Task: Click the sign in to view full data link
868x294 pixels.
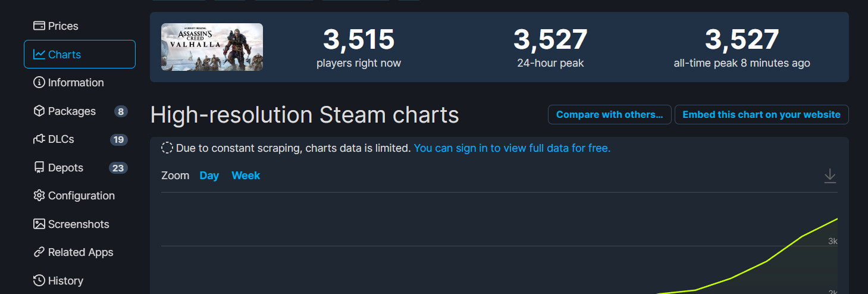Action: [512, 148]
